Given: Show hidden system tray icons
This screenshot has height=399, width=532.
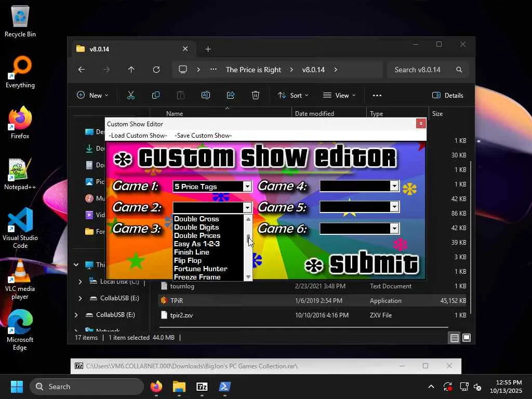Looking at the screenshot, I should (431, 387).
